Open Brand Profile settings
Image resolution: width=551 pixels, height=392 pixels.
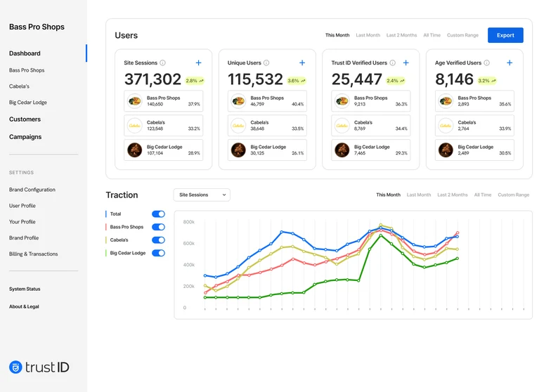pyautogui.click(x=24, y=237)
